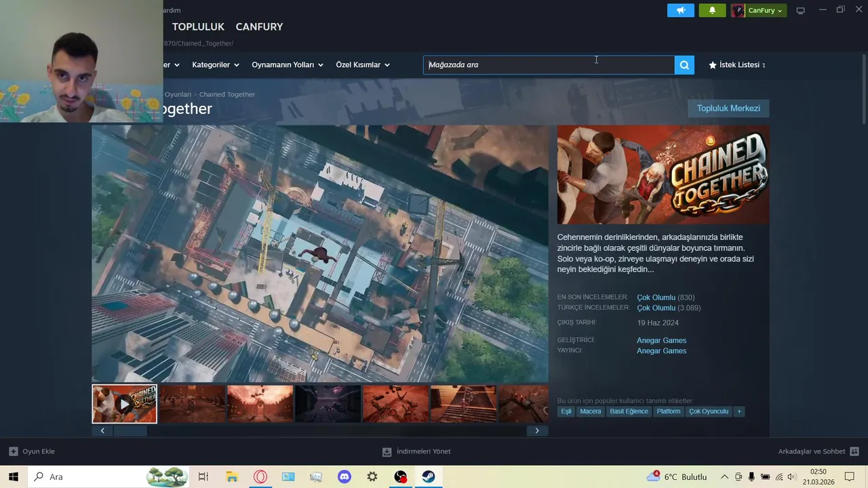Open Anegar Games developer link in Geliştirici row
Image resolution: width=868 pixels, height=488 pixels.
click(661, 340)
